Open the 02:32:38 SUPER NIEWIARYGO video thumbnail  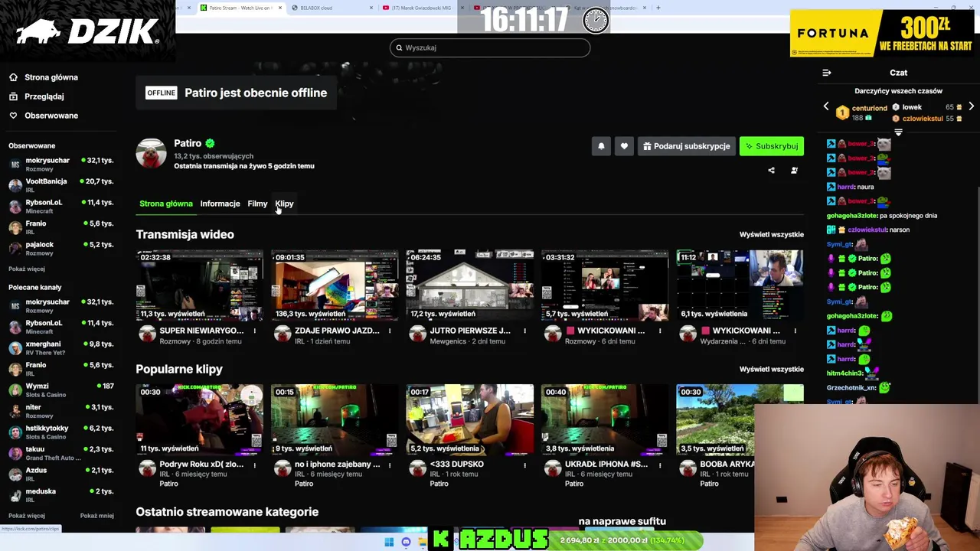[200, 285]
